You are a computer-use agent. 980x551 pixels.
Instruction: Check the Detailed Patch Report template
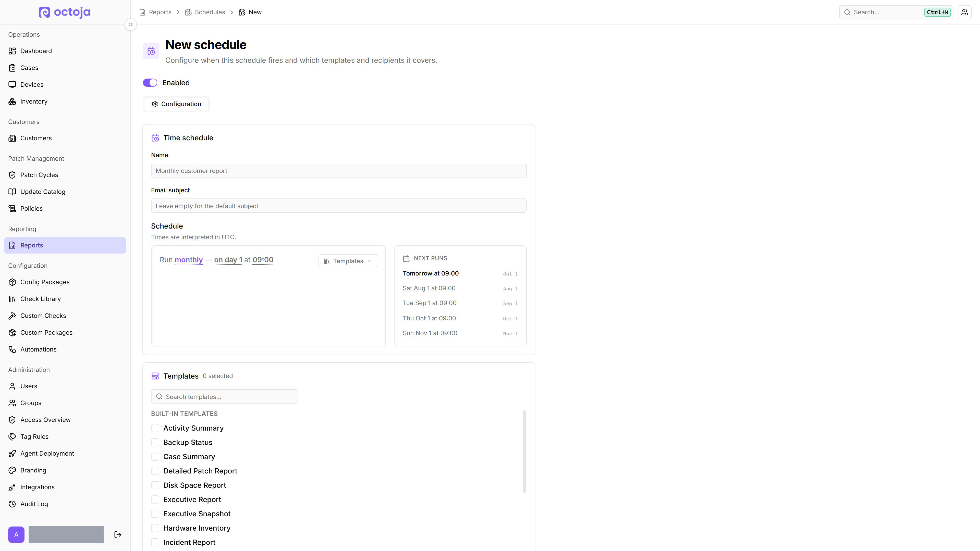pos(155,471)
